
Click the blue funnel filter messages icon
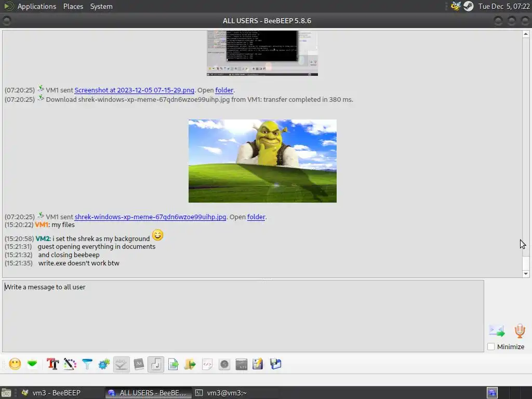coord(87,364)
